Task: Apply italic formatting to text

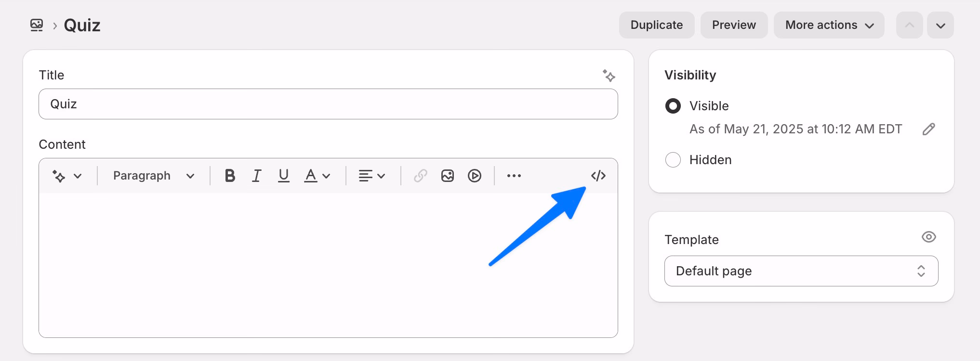Action: pos(257,176)
